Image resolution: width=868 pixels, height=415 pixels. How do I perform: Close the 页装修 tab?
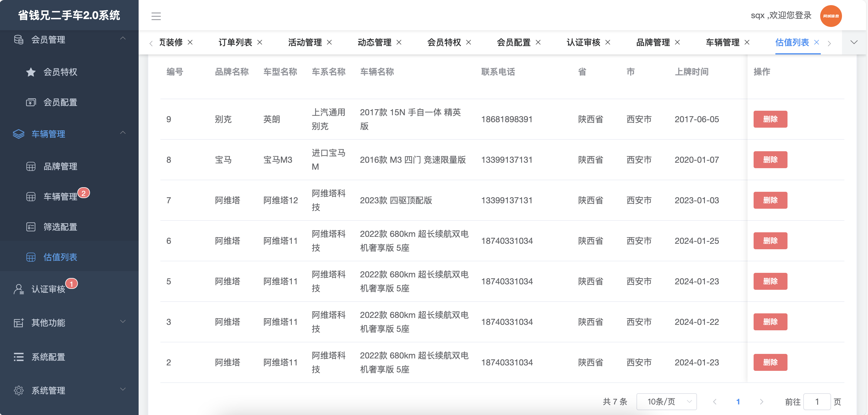[190, 42]
